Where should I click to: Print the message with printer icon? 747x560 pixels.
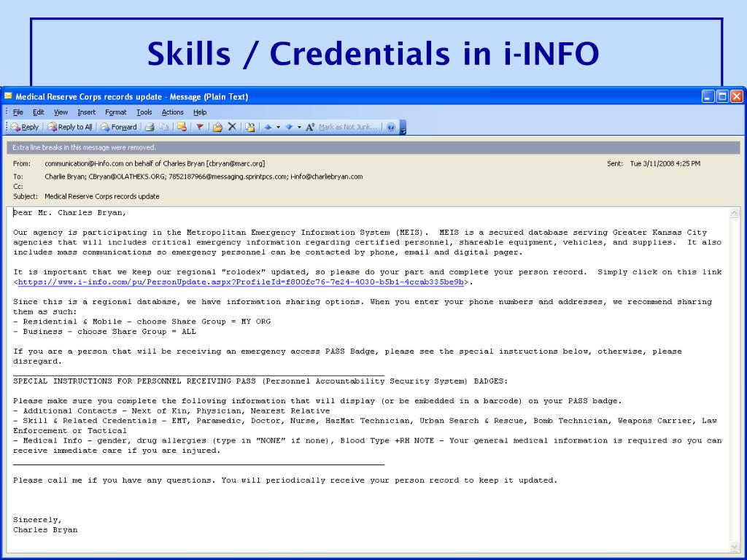pyautogui.click(x=150, y=127)
